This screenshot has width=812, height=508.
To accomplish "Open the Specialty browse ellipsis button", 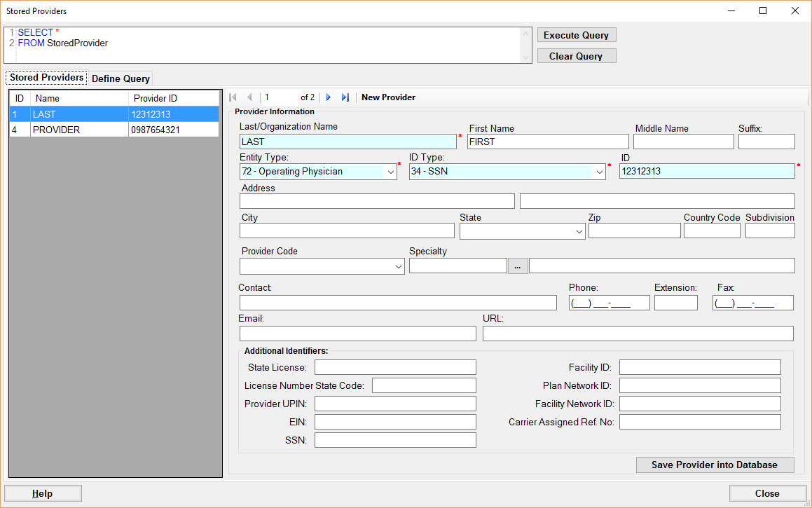I will [518, 266].
